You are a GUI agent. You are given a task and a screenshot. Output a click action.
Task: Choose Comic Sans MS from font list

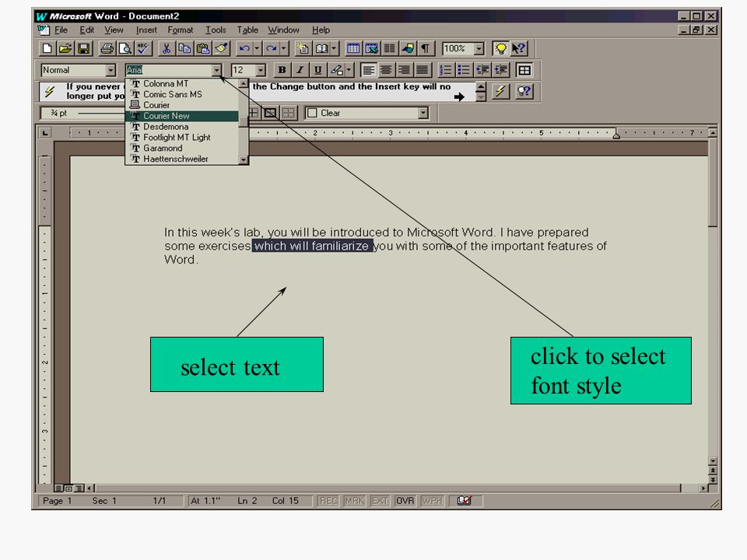[x=181, y=94]
